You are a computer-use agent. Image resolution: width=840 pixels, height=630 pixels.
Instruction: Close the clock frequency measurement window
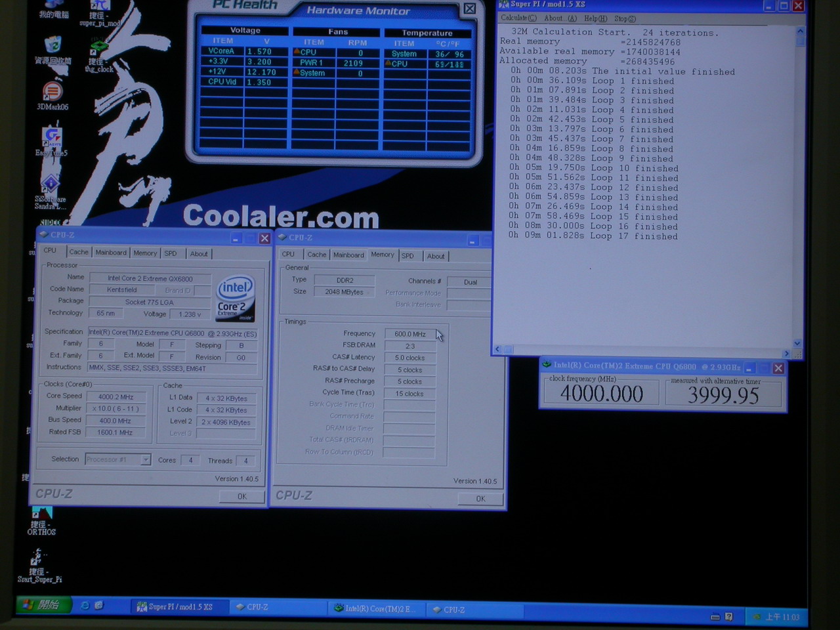(778, 368)
